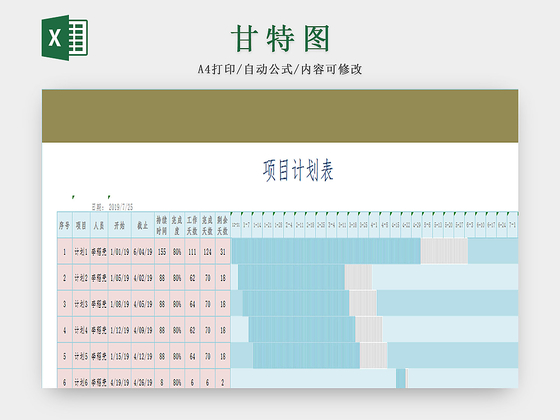Viewport: 560px width, 420px height.
Task: Click the short 计划6 Gantt bar
Action: click(x=401, y=379)
